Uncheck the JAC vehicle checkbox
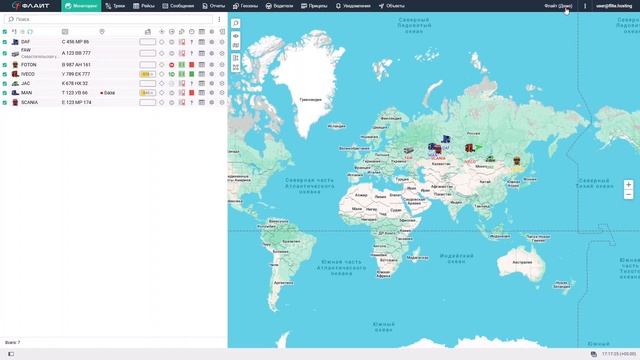Screen dimensions: 640x360 [5, 83]
